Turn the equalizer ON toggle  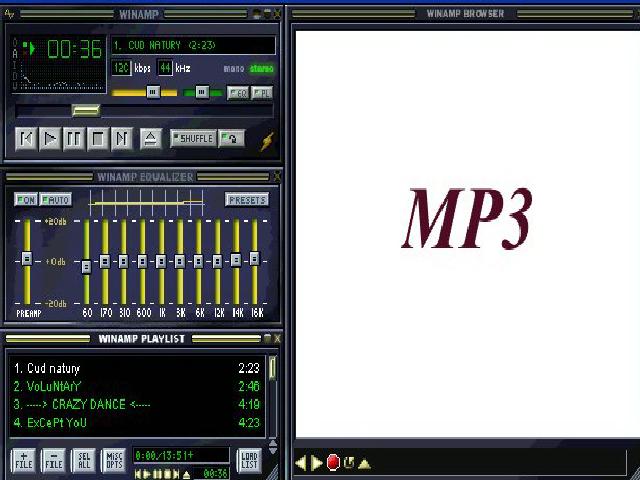(x=26, y=200)
